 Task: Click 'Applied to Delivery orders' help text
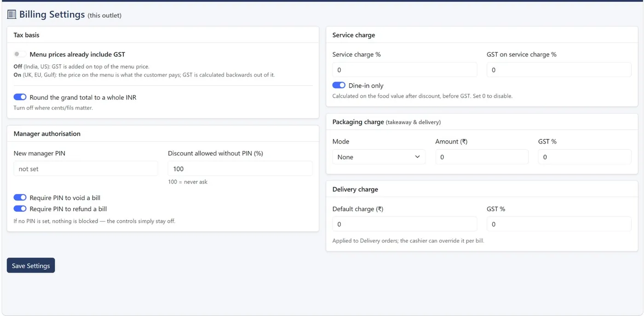pos(408,241)
